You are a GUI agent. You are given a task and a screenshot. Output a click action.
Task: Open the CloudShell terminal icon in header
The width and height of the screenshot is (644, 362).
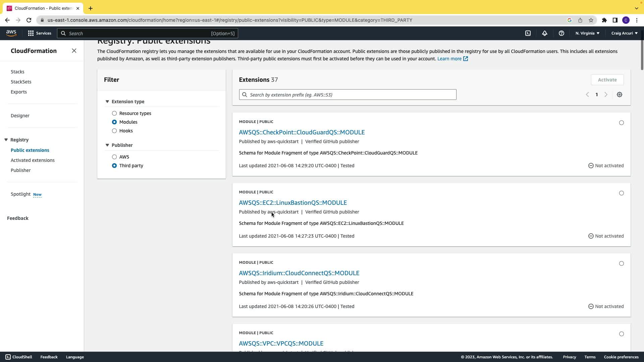(528, 33)
